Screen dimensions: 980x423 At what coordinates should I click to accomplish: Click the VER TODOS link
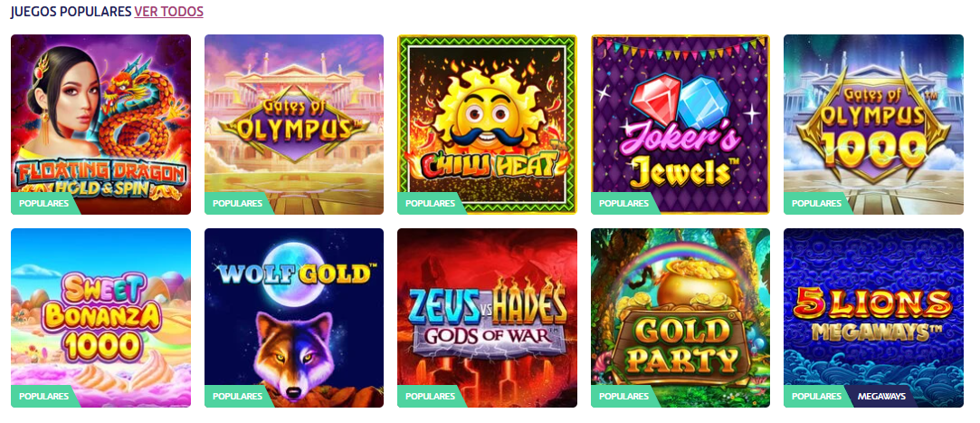[168, 11]
